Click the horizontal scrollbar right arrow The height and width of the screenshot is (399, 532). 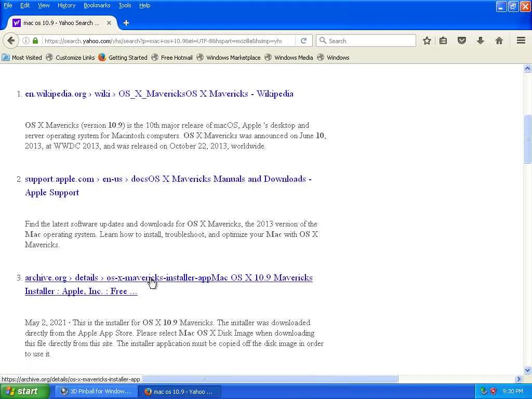coord(518,379)
